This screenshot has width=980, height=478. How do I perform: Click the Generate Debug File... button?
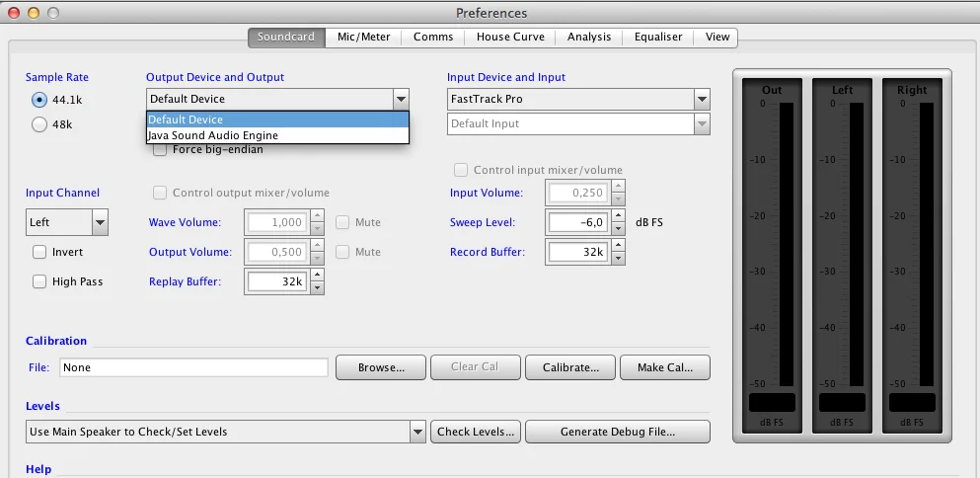point(617,432)
